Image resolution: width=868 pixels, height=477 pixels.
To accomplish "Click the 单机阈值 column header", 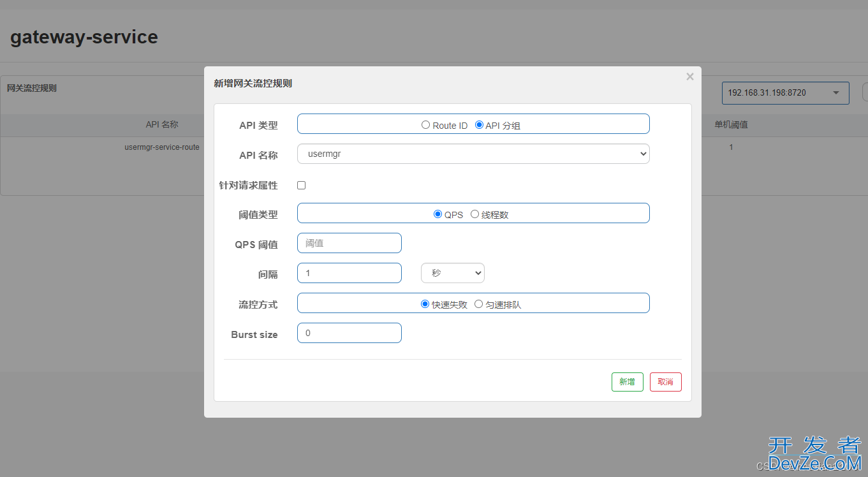I will click(x=731, y=125).
